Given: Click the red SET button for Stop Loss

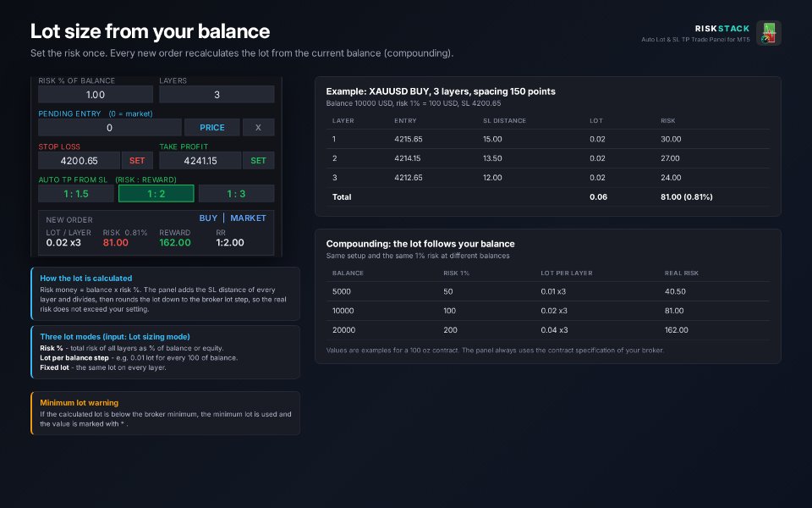Looking at the screenshot, I should pyautogui.click(x=137, y=161).
